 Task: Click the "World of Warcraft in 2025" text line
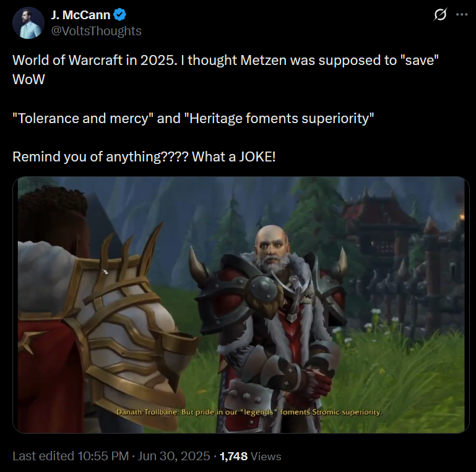click(225, 60)
